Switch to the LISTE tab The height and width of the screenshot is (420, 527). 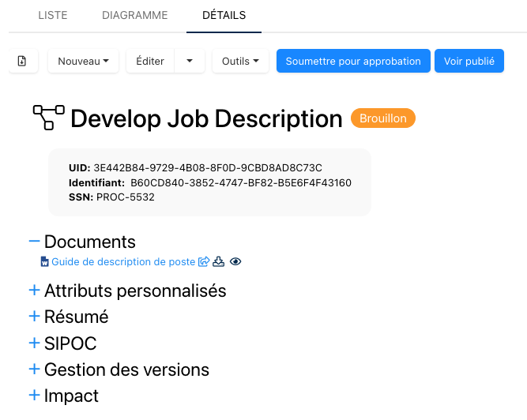53,15
